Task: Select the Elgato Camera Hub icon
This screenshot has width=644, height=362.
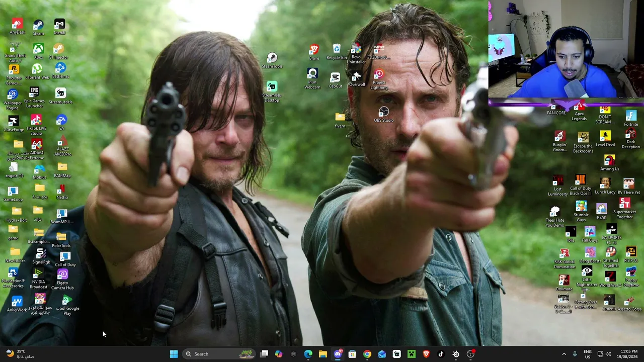Action: point(62,280)
